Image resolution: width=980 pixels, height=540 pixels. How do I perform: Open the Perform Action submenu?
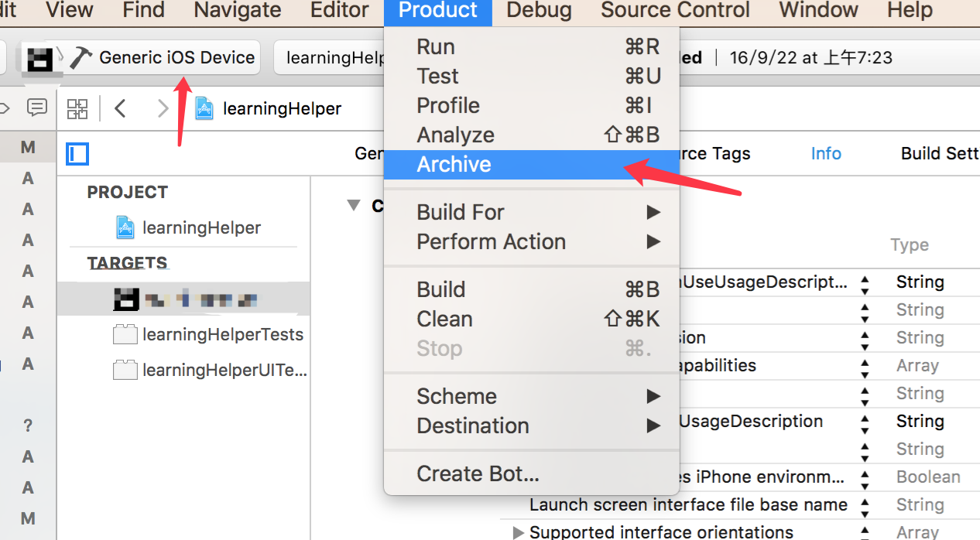(x=491, y=242)
